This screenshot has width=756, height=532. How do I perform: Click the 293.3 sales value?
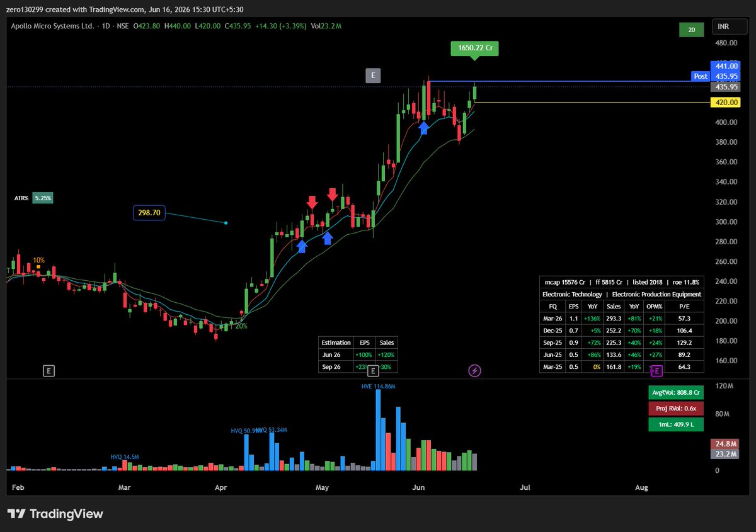(x=614, y=319)
